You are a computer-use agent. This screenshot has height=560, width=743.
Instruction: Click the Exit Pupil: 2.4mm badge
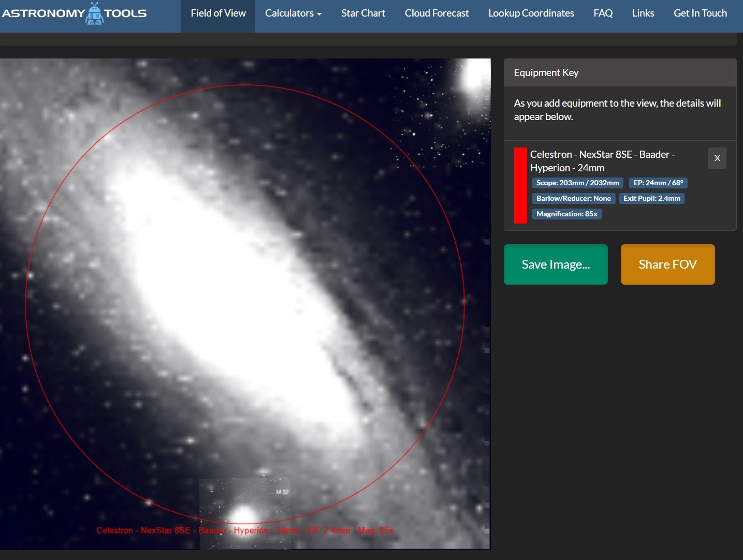(652, 198)
